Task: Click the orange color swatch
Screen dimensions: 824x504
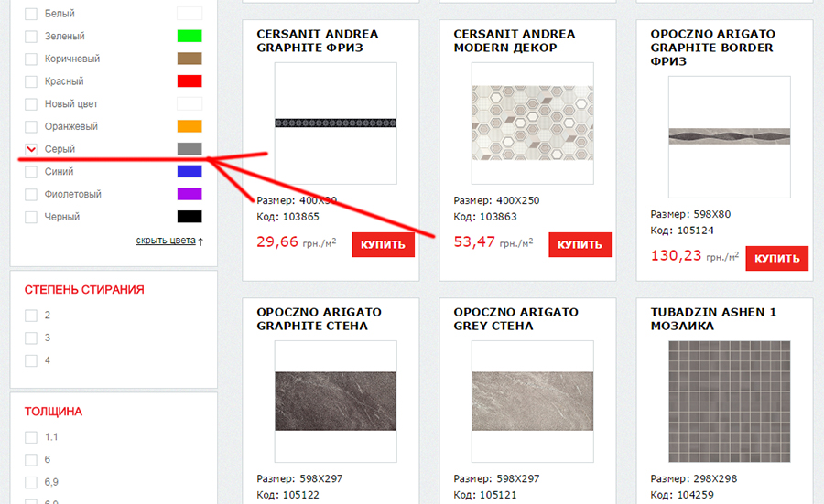Action: coord(190,126)
